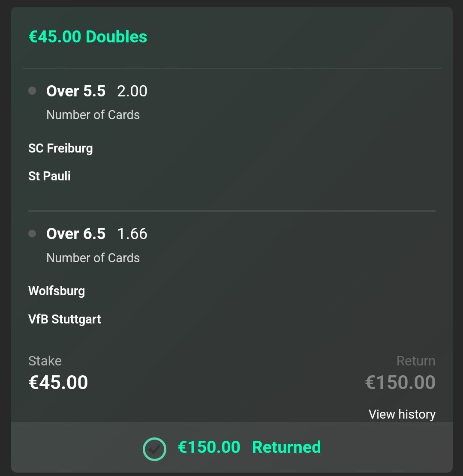Click the Over 6.5 selection label

76,234
